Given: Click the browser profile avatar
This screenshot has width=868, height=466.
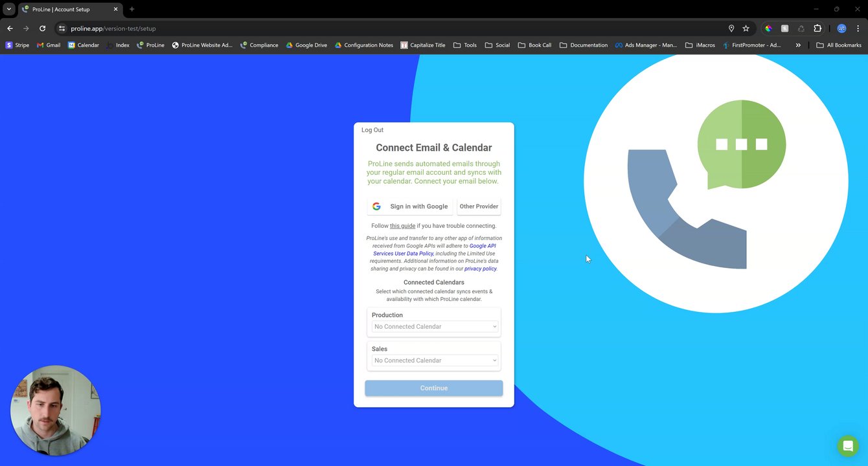Looking at the screenshot, I should click(x=841, y=28).
